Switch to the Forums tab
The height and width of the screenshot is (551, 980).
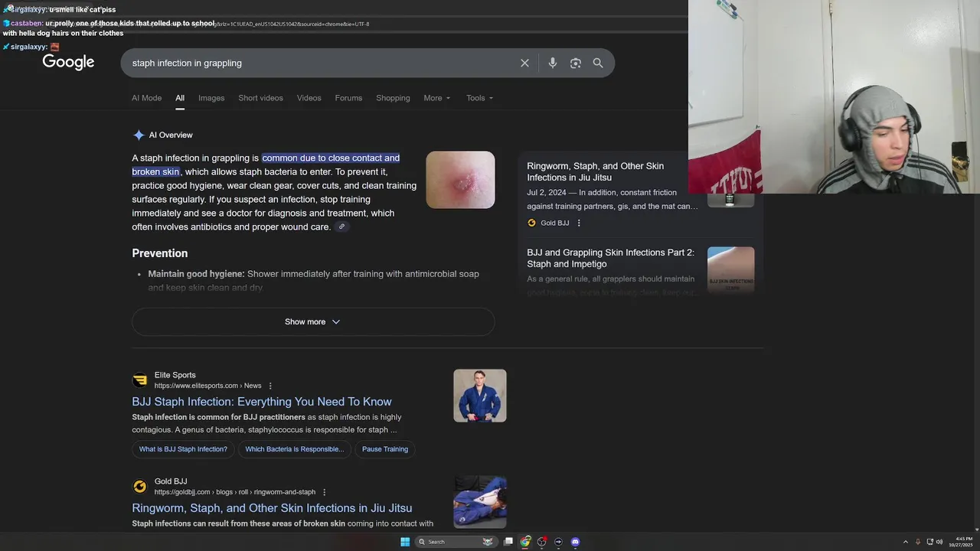[x=348, y=98]
